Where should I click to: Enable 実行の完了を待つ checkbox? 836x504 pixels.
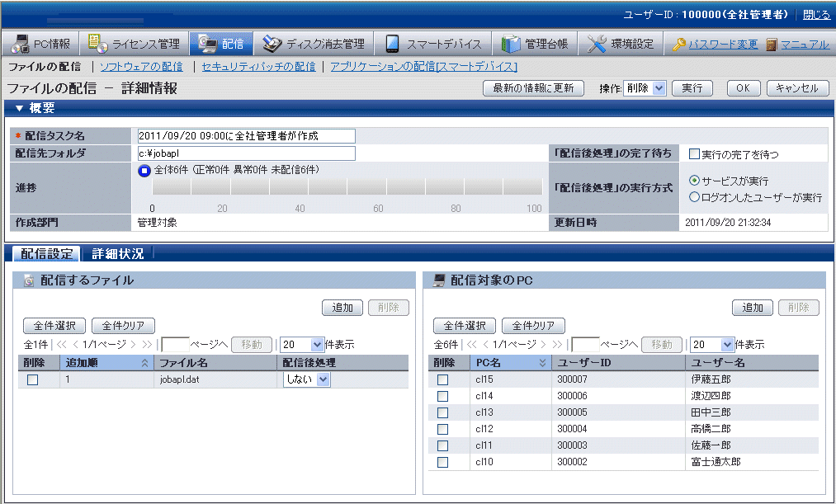(x=694, y=153)
